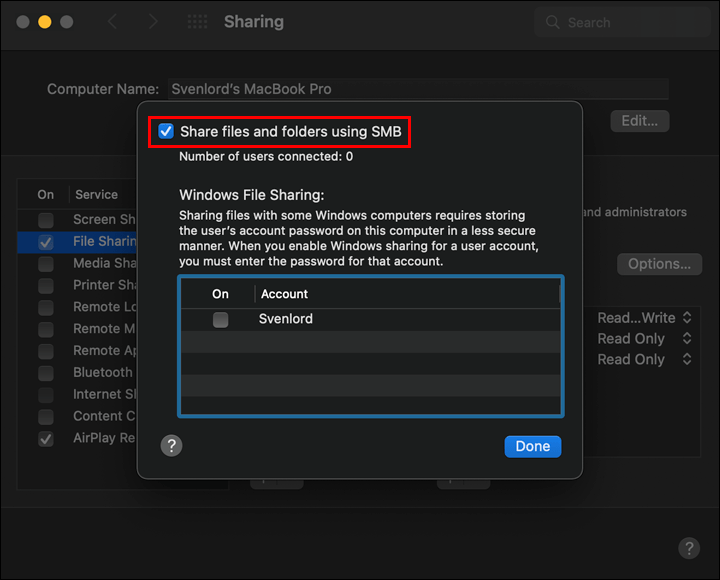Click the back navigation arrow
The width and height of the screenshot is (720, 580).
pos(112,22)
